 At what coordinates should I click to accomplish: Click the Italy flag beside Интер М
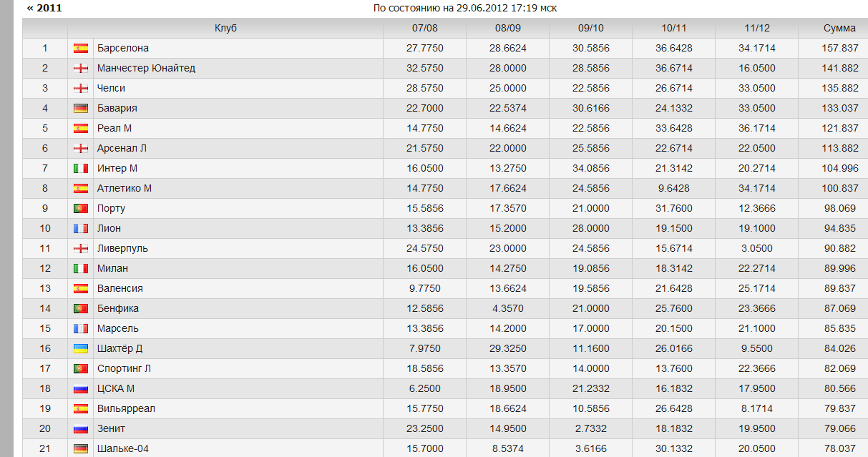(81, 169)
